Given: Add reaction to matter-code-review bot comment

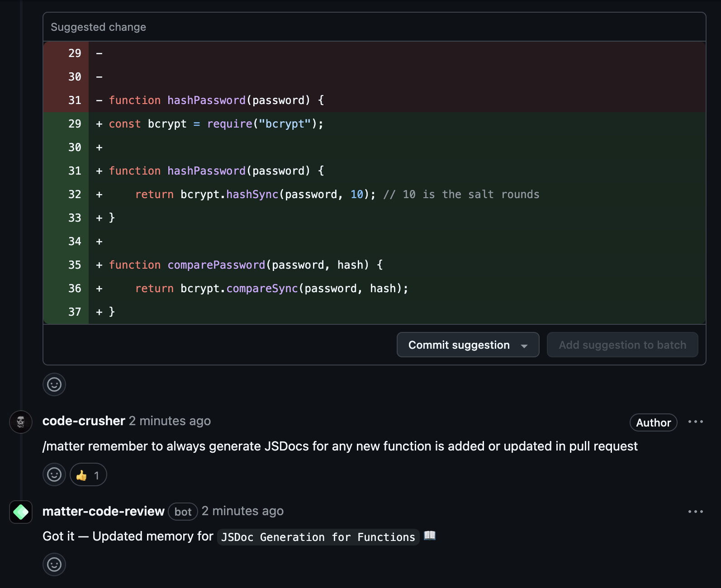Looking at the screenshot, I should tap(54, 564).
